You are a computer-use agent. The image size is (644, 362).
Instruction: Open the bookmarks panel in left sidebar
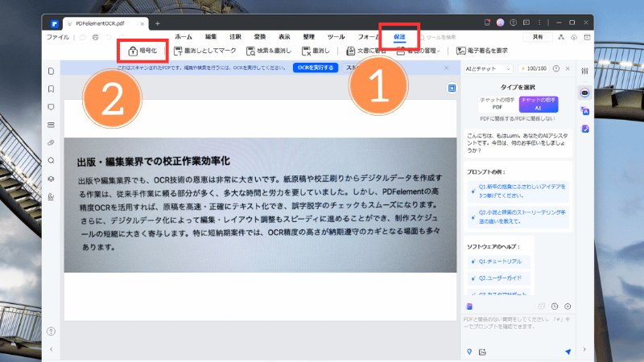51,89
